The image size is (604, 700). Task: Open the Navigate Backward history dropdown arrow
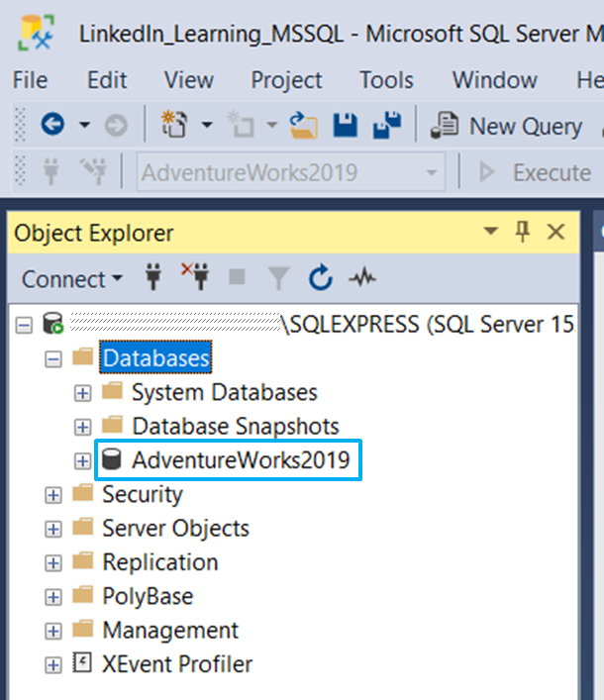(84, 125)
